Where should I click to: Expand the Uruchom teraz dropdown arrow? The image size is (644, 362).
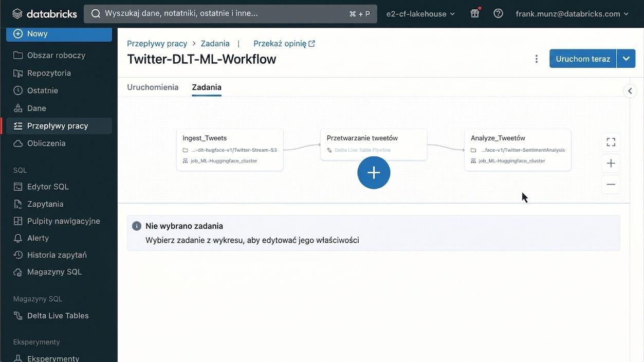626,59
